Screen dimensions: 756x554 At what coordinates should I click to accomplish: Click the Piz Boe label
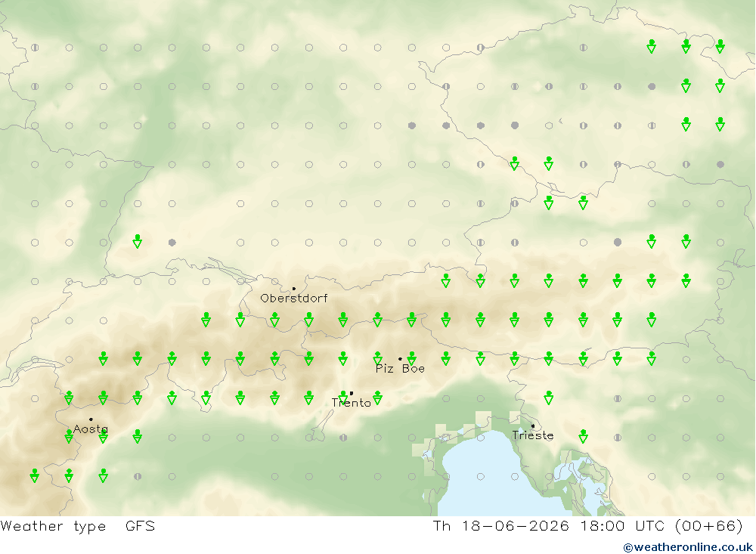tap(400, 369)
